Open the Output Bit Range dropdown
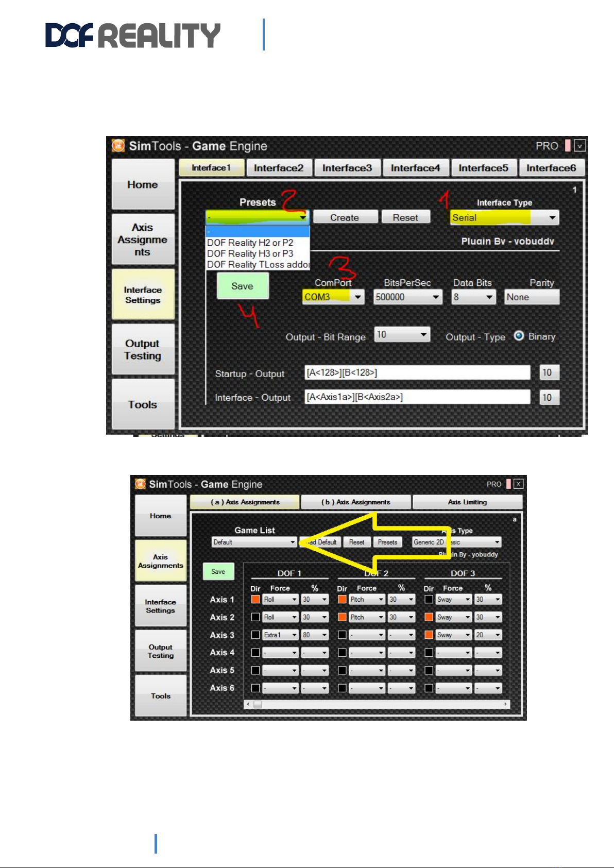This screenshot has height=868, width=614. coord(402,335)
